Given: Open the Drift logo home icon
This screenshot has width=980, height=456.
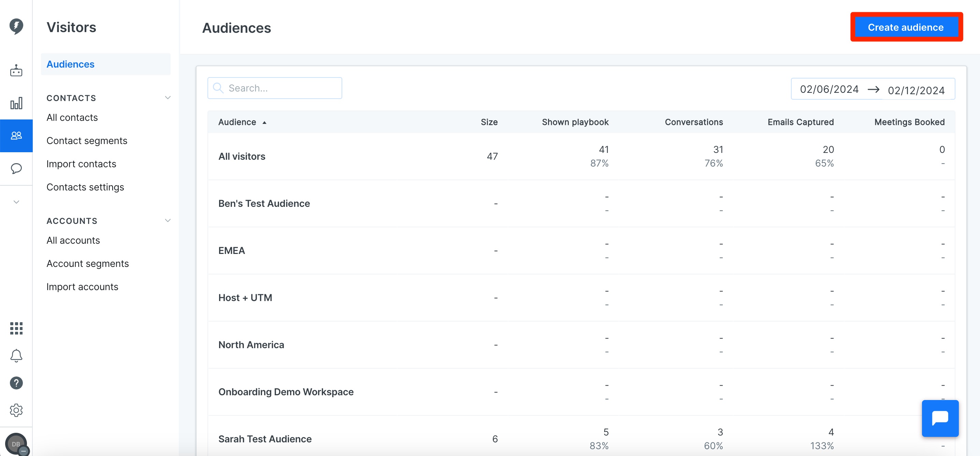Looking at the screenshot, I should click(x=16, y=26).
